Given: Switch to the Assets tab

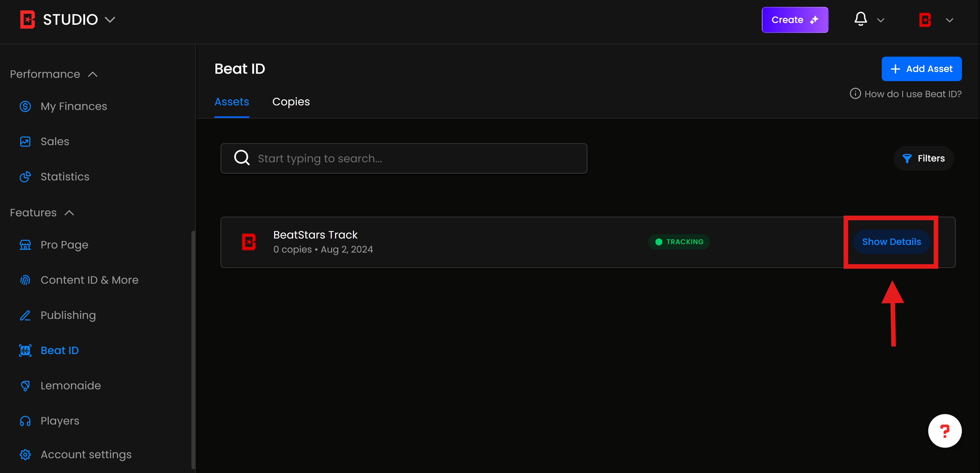Looking at the screenshot, I should pos(232,102).
